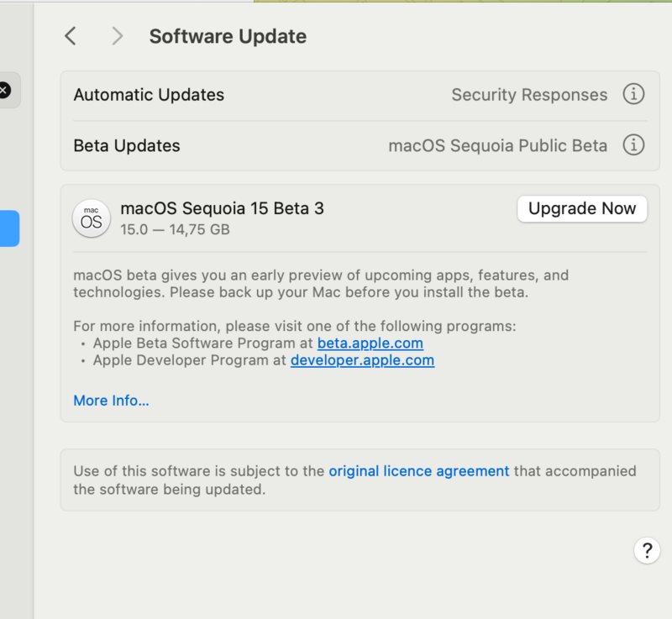Select the Automatic Updates row label
Screen dimensions: 672x619
coord(149,95)
